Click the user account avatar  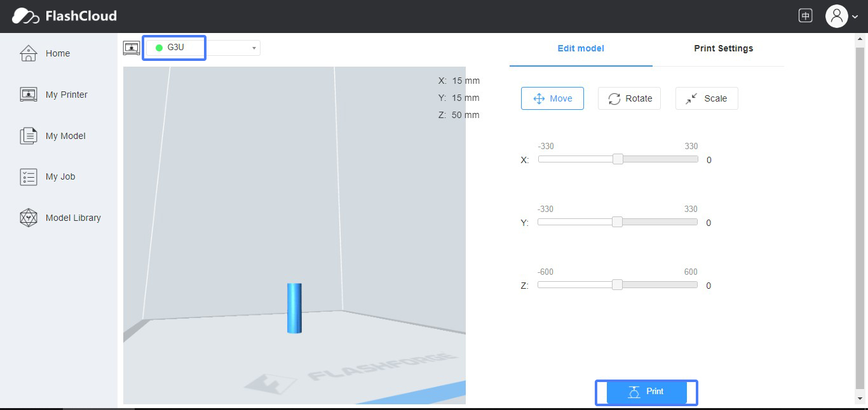pyautogui.click(x=837, y=16)
